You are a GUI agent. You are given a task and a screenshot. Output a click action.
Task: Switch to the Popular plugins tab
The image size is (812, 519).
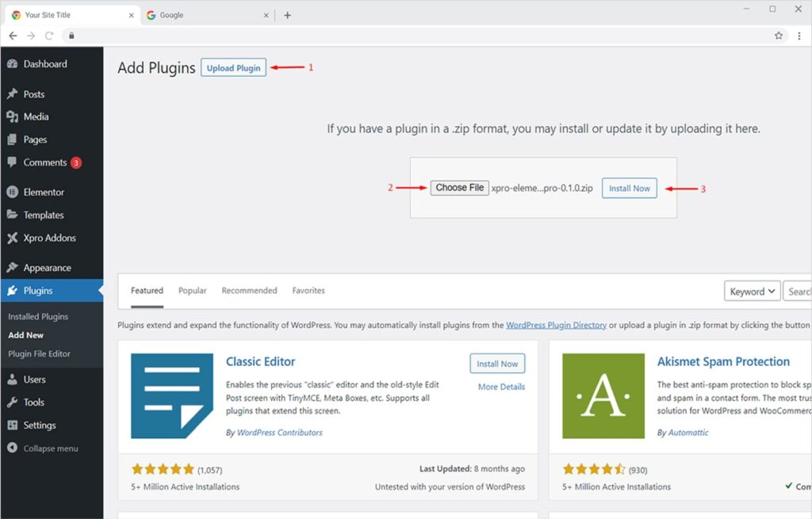coord(192,291)
